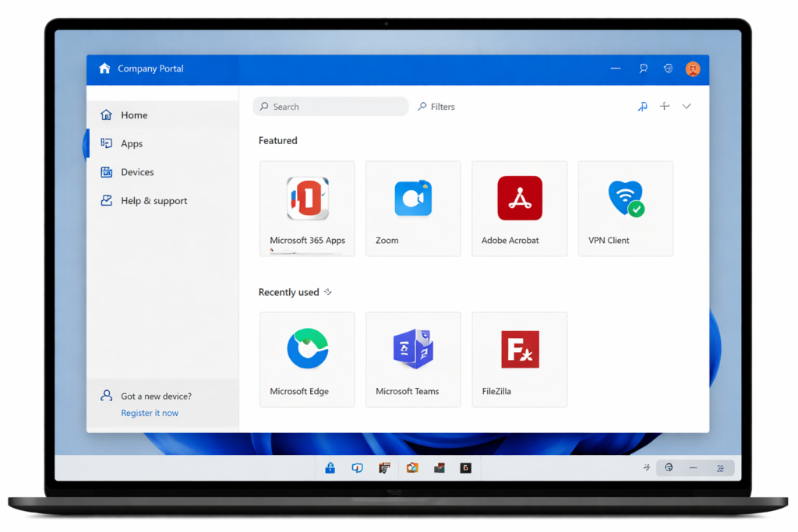Open the notifications bell icon

pyautogui.click(x=642, y=69)
